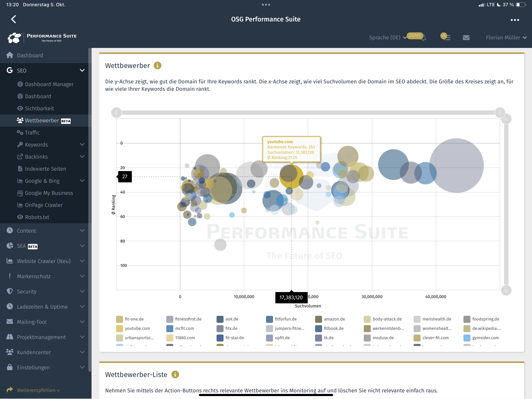Click the external-link icon beside Backlinks
The height and width of the screenshot is (399, 532).
(20, 156)
